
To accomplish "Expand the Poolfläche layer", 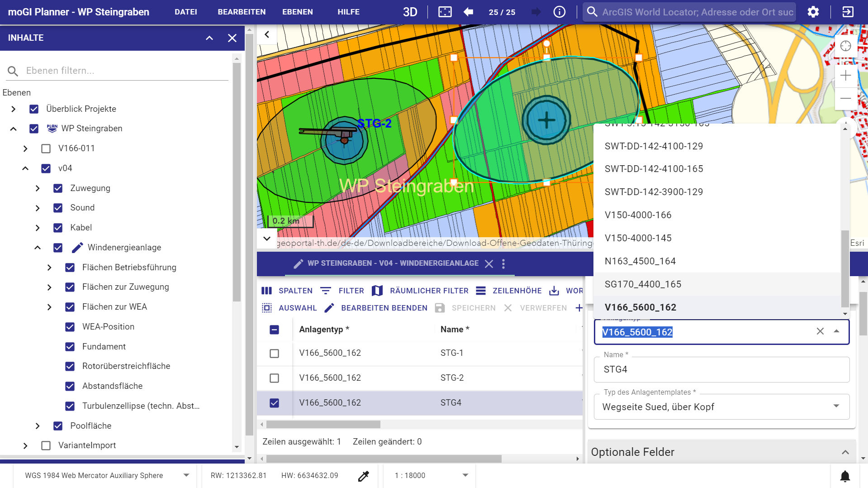I will tap(38, 426).
